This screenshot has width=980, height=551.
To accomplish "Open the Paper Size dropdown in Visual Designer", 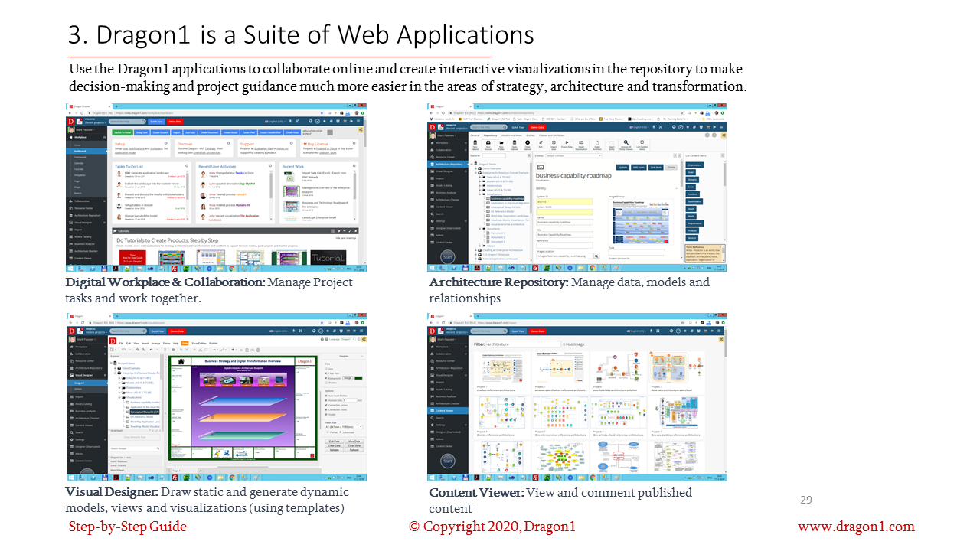I will 345,426.
